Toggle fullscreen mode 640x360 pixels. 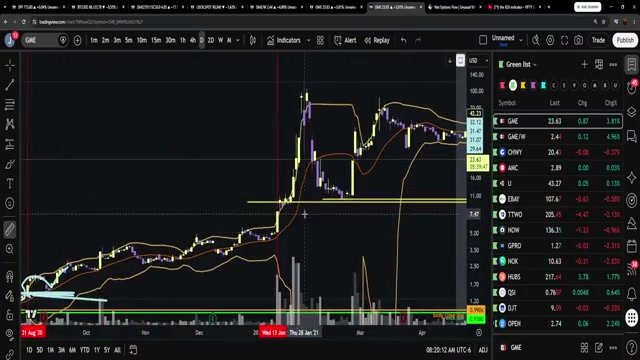pos(564,40)
